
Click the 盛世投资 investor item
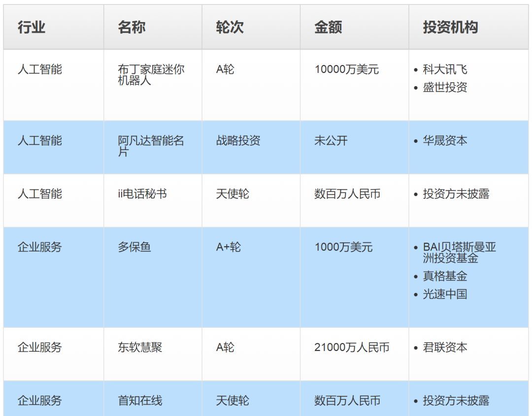click(445, 88)
